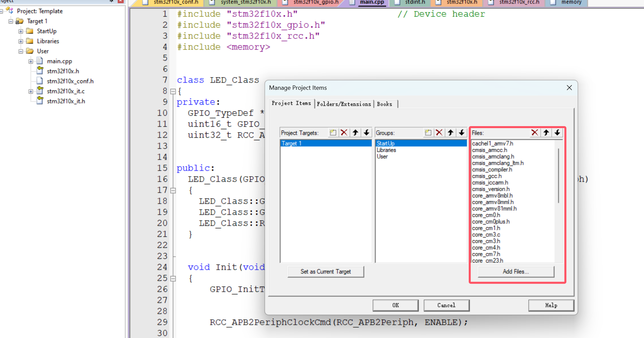Image resolution: width=644 pixels, height=338 pixels.
Task: Select core_cm4.h in Files list
Action: tap(486, 248)
